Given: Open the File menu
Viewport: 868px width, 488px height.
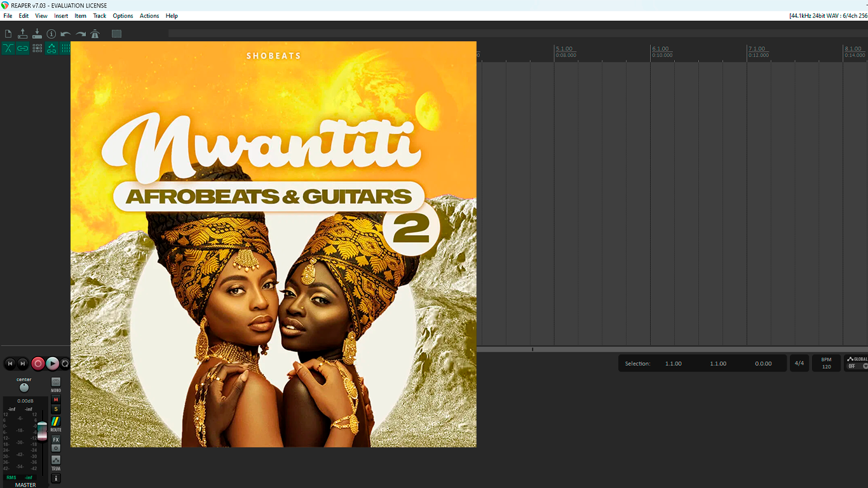Looking at the screenshot, I should click(8, 16).
